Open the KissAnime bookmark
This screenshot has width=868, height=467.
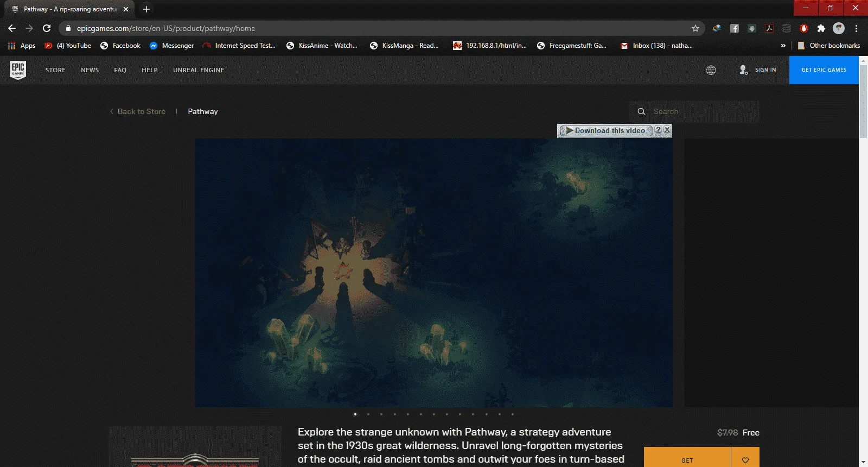coord(322,46)
